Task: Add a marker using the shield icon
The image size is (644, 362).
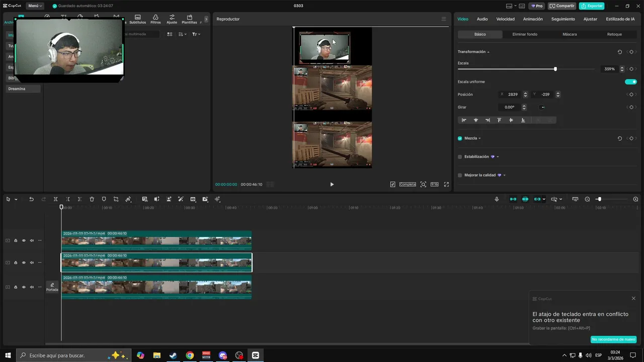Action: tap(104, 199)
